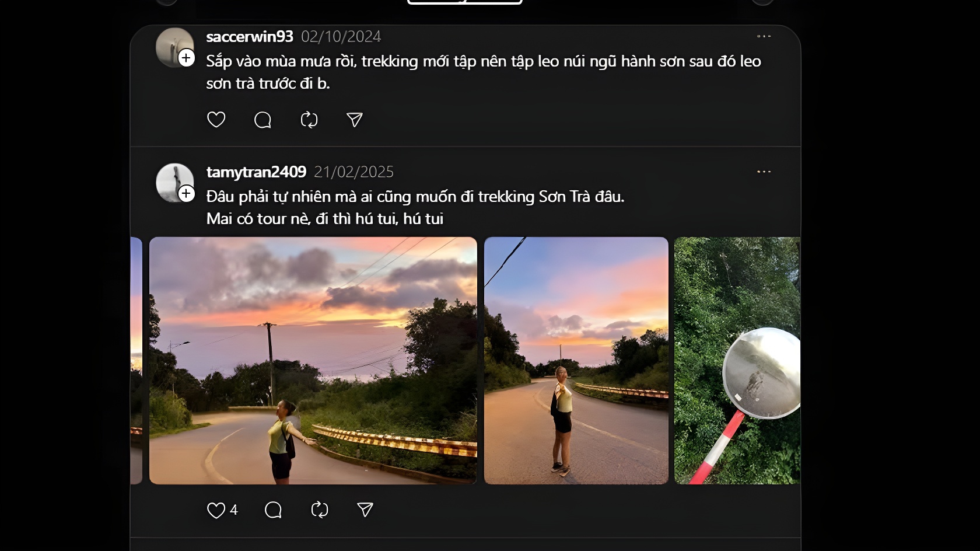Image resolution: width=980 pixels, height=551 pixels.
Task: Open tamytran2409's profile from username
Action: coord(256,172)
